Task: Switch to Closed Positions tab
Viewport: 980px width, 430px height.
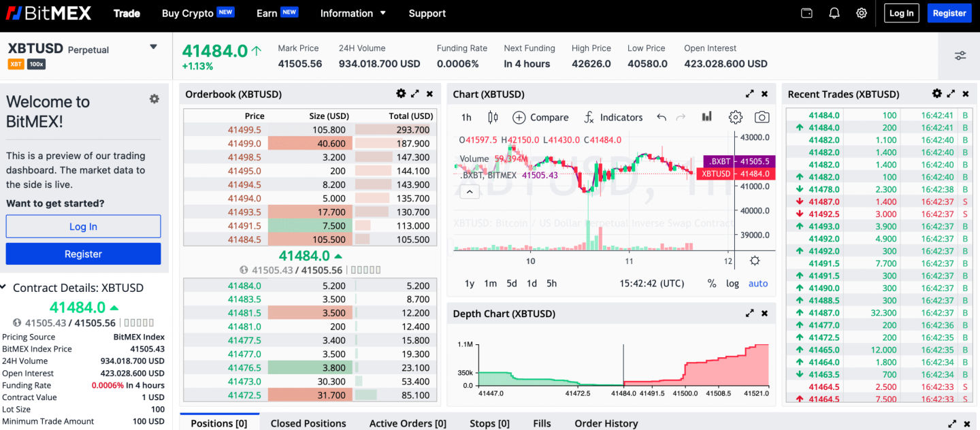Action: (x=308, y=423)
